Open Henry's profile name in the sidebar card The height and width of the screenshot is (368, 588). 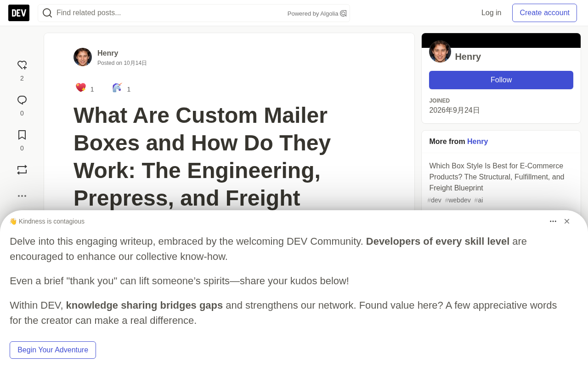point(468,57)
